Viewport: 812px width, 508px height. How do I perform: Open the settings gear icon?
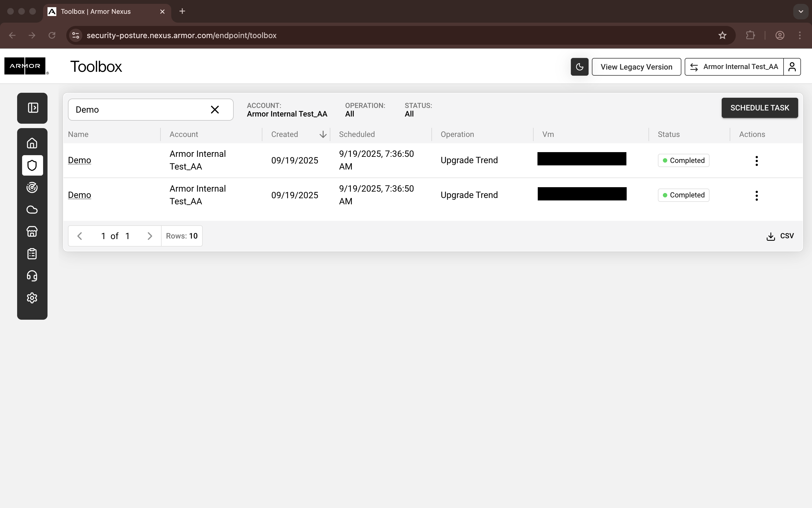coord(32,298)
